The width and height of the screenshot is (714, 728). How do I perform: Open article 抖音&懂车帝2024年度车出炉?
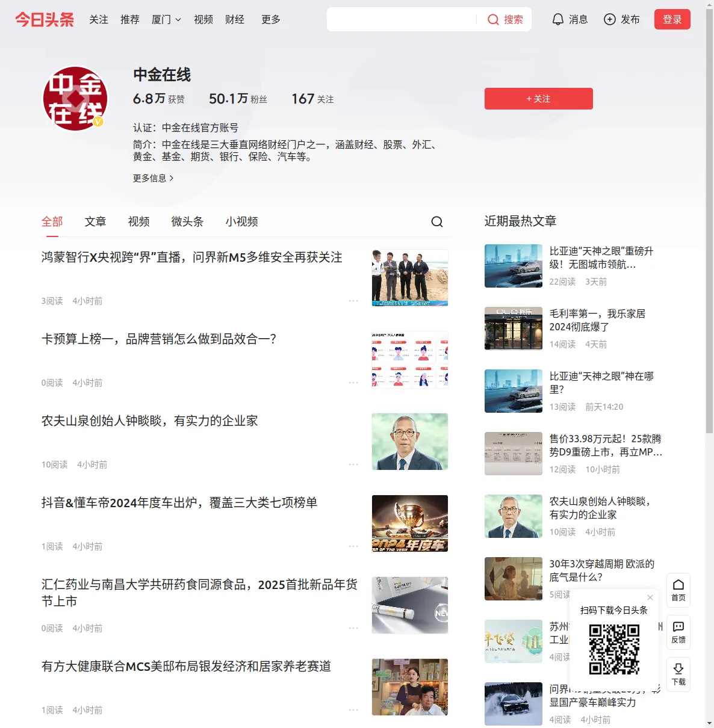click(179, 503)
